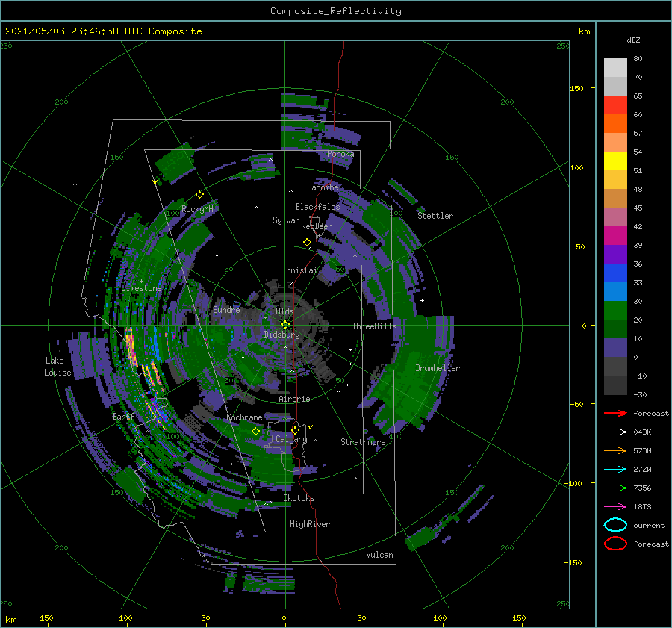
Task: Click the Sylvan label
Action: click(286, 220)
